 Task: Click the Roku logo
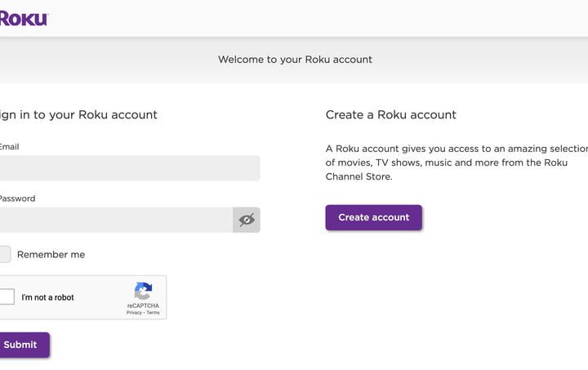(x=24, y=18)
